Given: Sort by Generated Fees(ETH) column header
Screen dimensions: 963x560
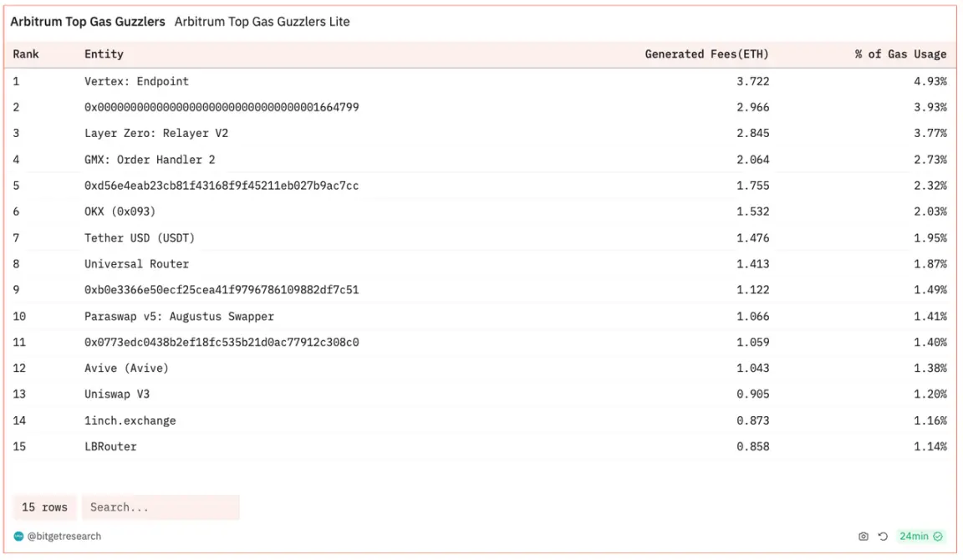Looking at the screenshot, I should 706,54.
